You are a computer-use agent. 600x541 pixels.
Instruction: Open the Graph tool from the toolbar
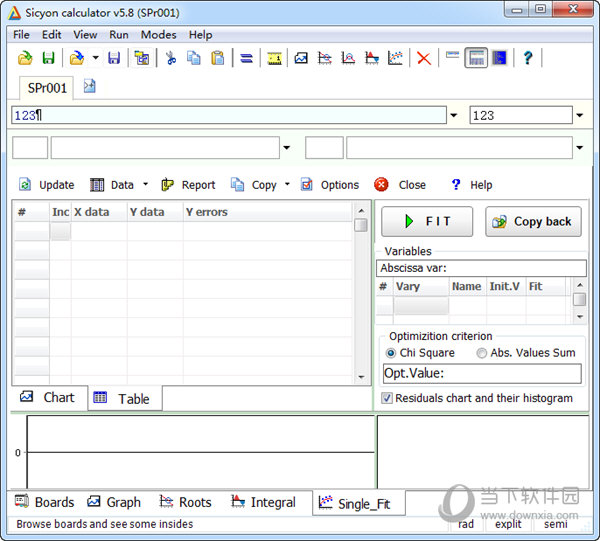click(301, 58)
